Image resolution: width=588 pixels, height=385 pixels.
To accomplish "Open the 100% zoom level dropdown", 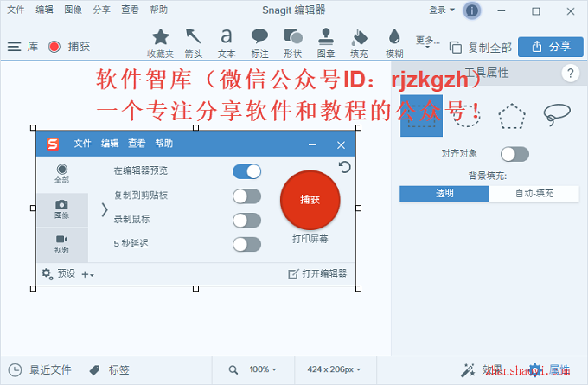I will click(263, 369).
